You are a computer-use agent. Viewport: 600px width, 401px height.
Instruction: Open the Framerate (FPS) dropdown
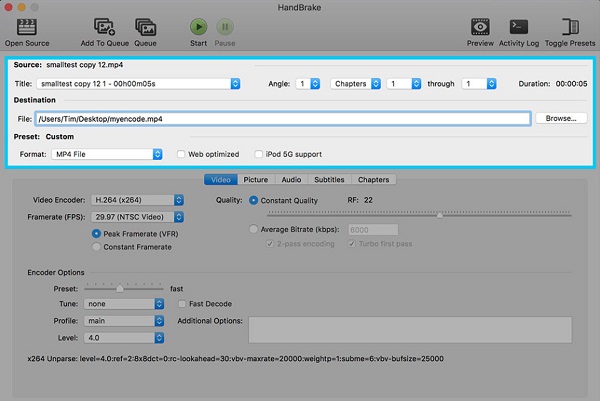[137, 217]
